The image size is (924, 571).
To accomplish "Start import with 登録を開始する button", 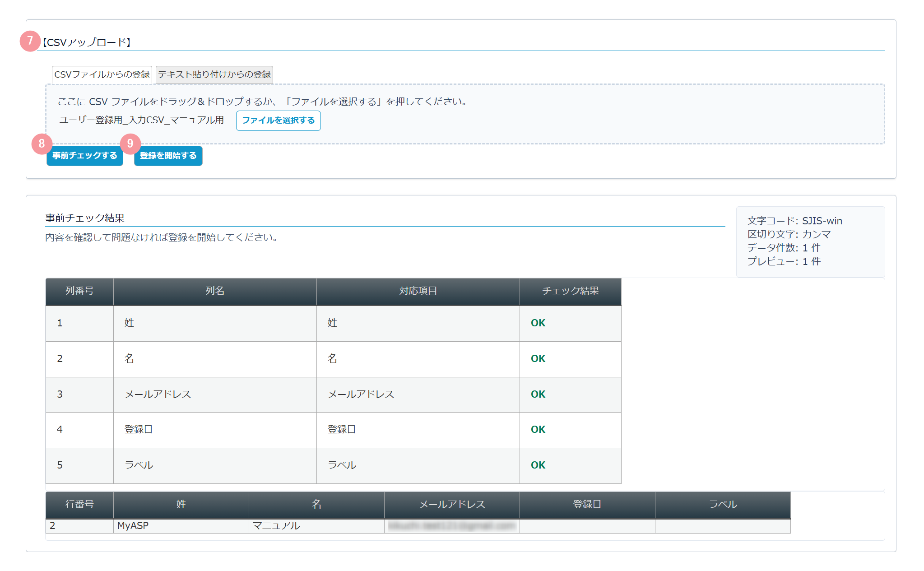I will pos(168,156).
